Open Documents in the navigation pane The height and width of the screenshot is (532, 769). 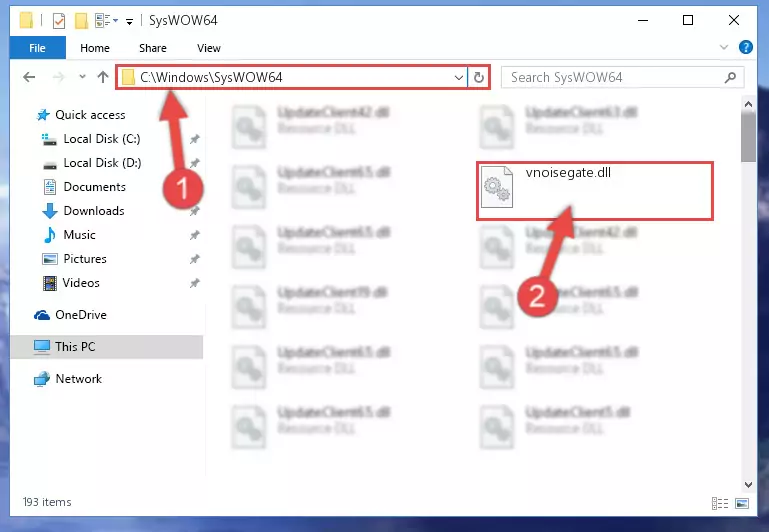coord(95,187)
